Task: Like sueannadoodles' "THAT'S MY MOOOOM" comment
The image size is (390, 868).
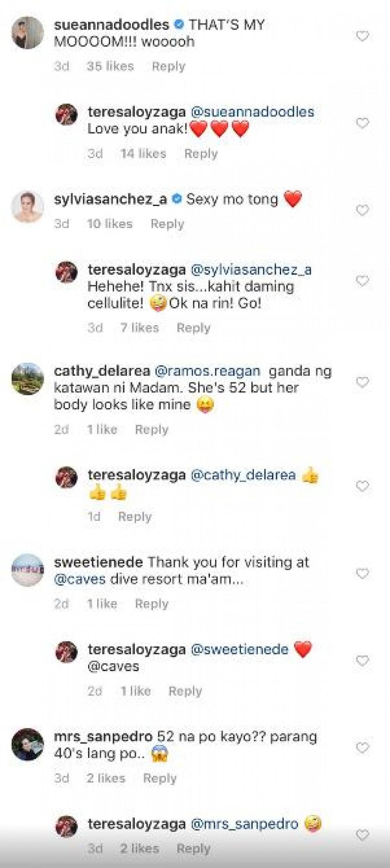Action: point(362,37)
